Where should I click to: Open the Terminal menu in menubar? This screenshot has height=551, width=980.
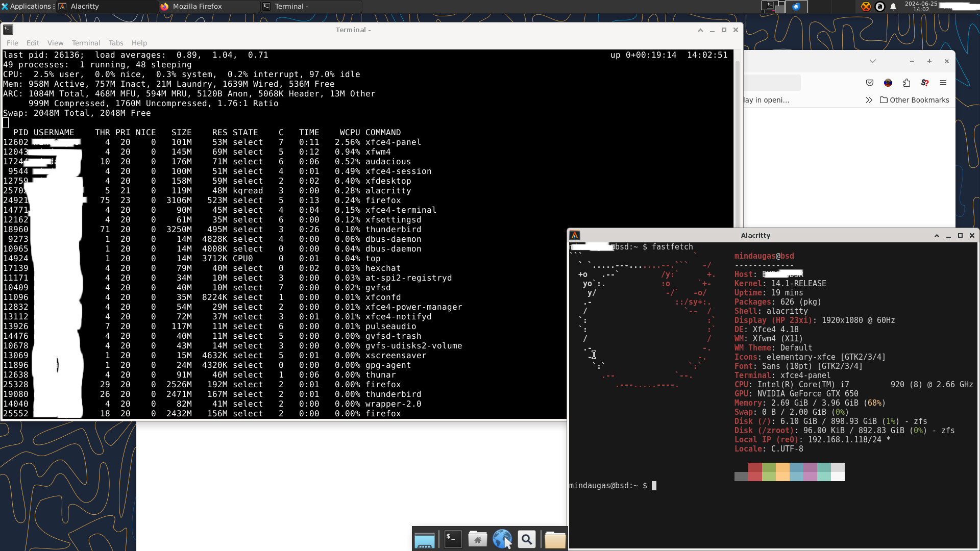click(x=86, y=43)
